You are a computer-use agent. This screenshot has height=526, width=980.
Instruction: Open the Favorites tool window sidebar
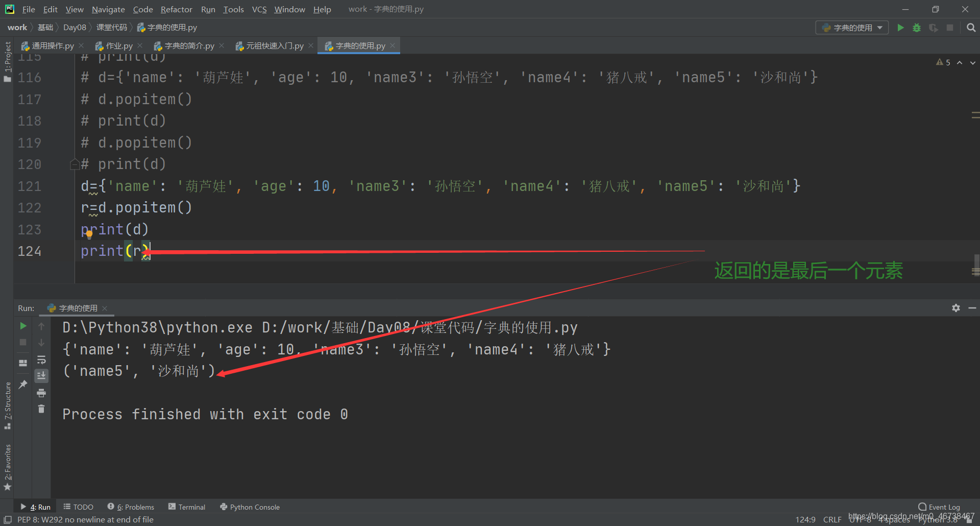7,467
